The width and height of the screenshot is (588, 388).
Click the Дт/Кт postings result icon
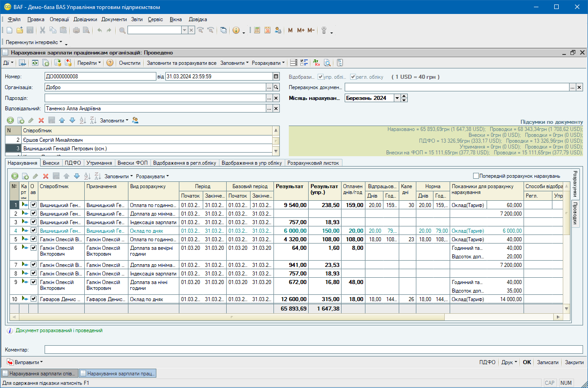point(316,63)
